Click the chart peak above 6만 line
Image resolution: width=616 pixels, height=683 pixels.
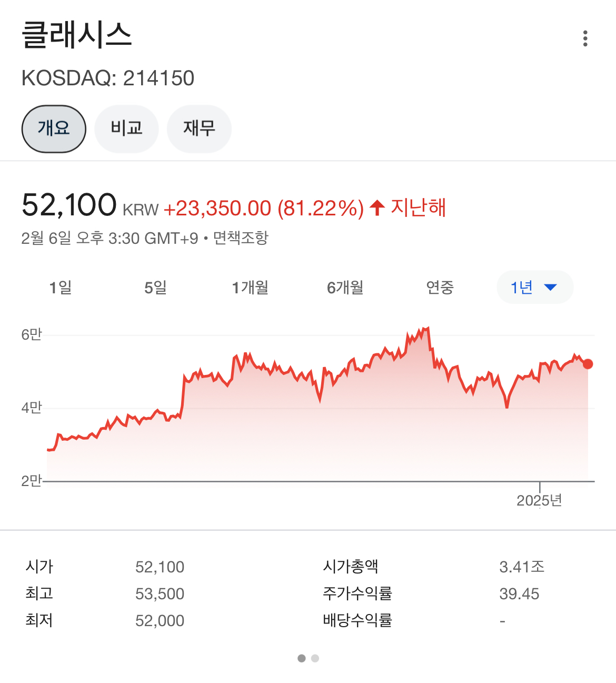[426, 329]
